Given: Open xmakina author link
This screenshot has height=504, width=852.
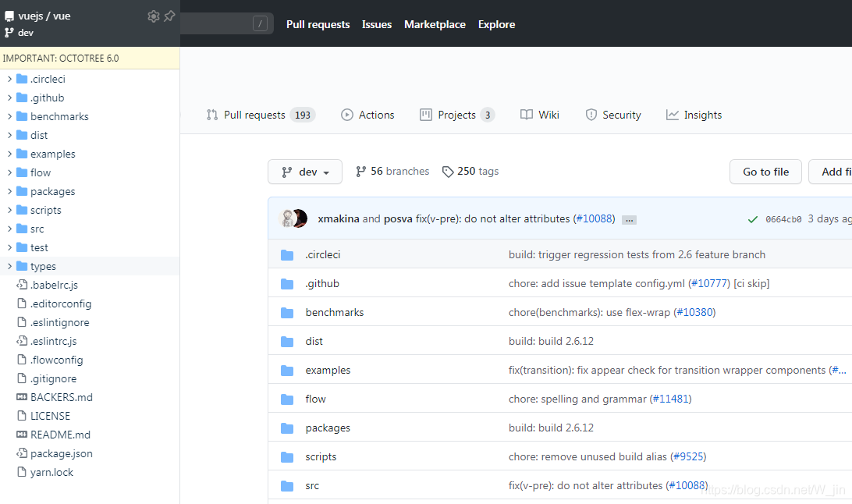Looking at the screenshot, I should coord(339,219).
